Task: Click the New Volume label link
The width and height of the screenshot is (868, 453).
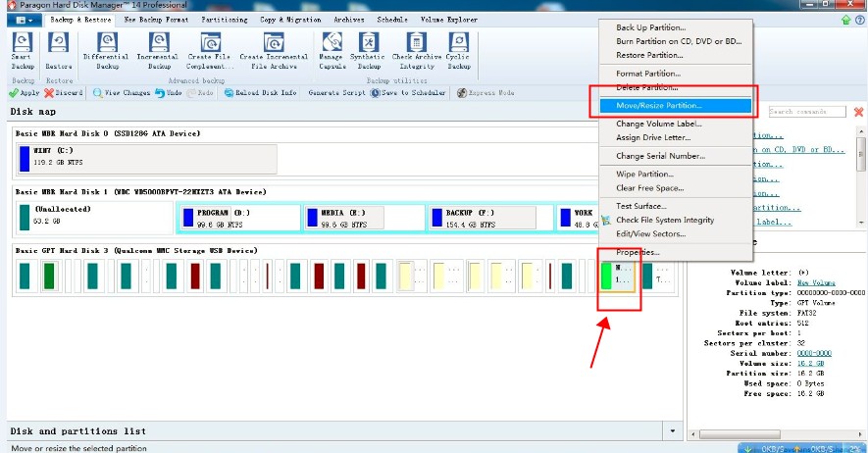Action: click(816, 282)
